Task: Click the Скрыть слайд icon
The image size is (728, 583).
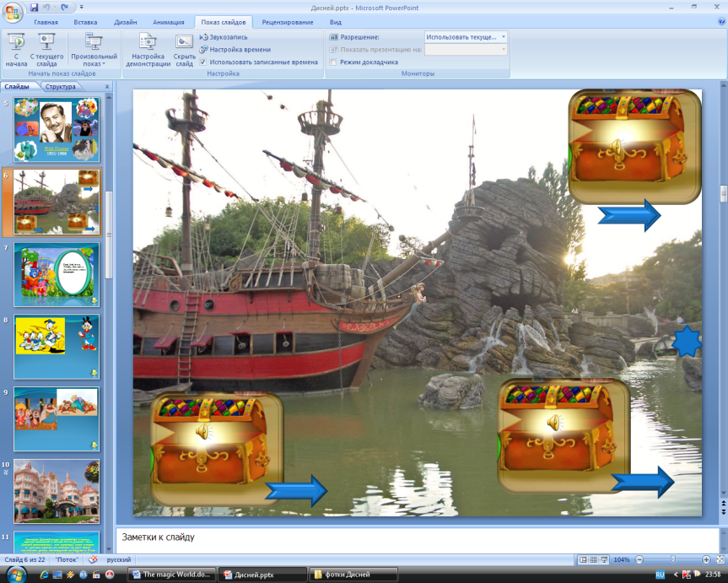Action: (185, 50)
